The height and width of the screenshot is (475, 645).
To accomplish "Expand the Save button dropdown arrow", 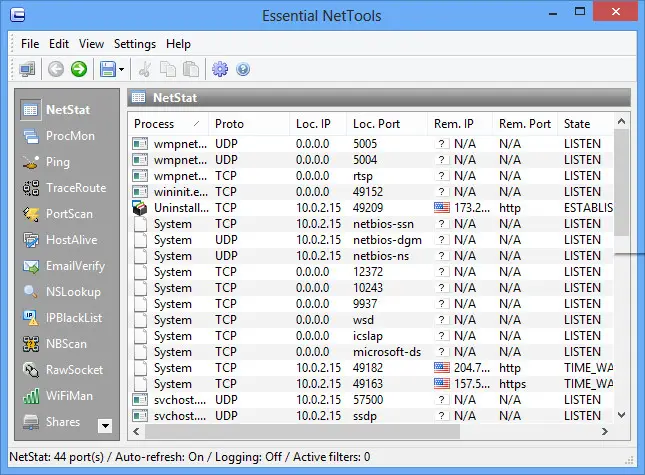I will [121, 69].
